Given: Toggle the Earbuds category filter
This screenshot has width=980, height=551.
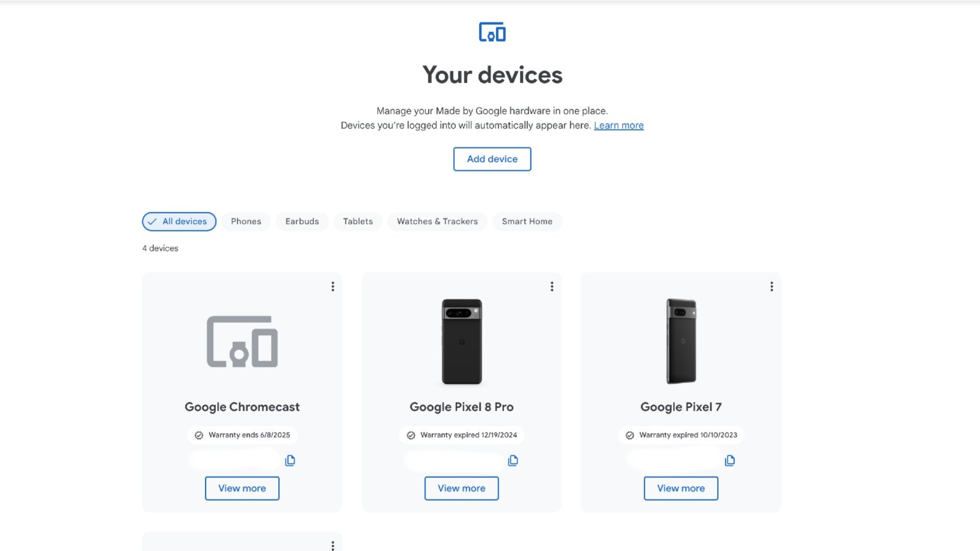Looking at the screenshot, I should pos(302,221).
